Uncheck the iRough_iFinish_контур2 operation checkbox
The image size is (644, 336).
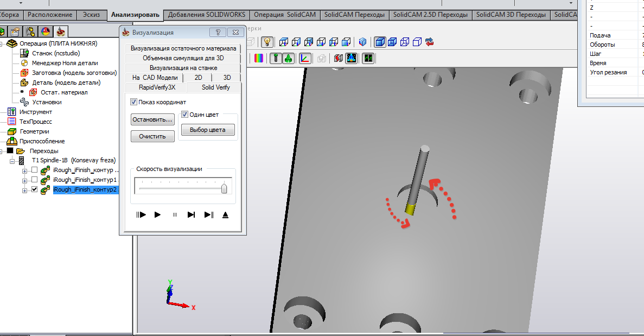(x=35, y=189)
